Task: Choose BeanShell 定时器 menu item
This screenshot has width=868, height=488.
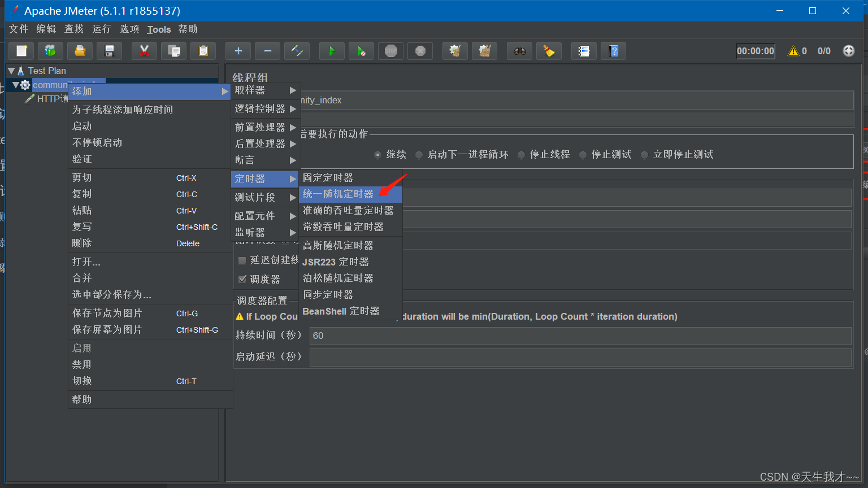Action: point(351,311)
